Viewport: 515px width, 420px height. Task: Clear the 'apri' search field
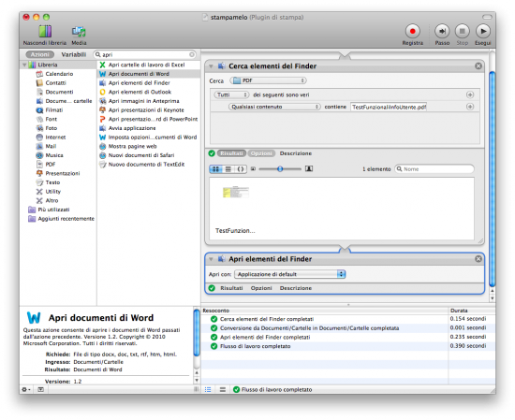click(192, 54)
